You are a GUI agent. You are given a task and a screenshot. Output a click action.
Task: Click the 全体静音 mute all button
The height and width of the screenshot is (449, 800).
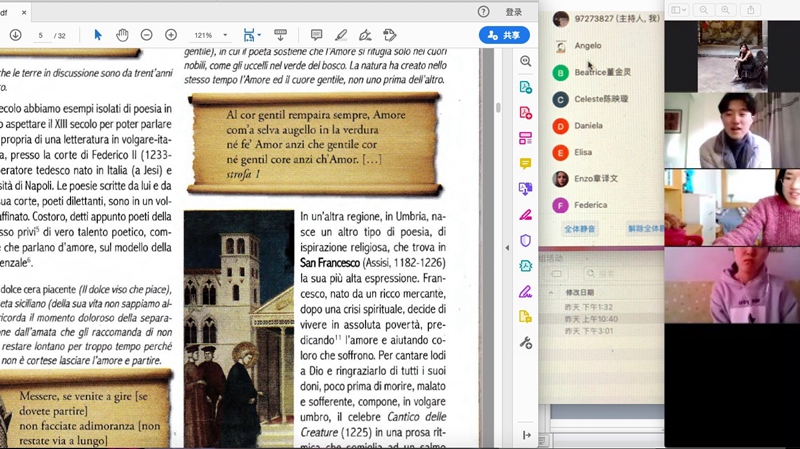[x=581, y=228]
